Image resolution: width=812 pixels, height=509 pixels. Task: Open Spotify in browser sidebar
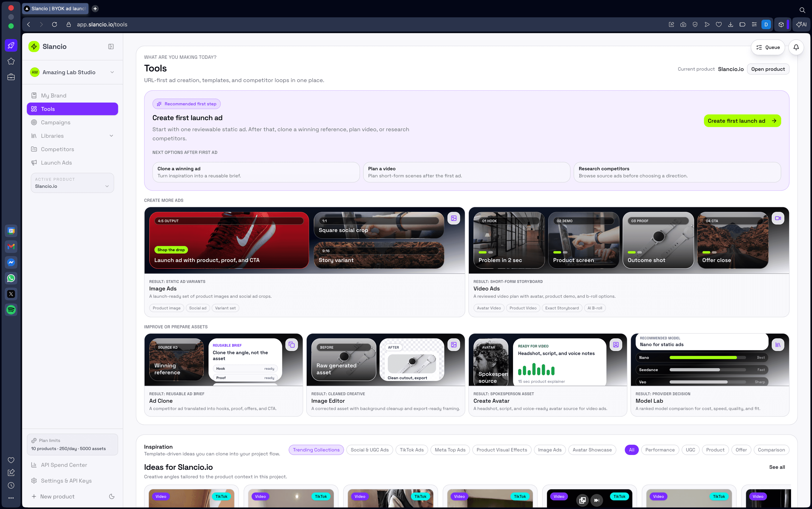point(11,310)
